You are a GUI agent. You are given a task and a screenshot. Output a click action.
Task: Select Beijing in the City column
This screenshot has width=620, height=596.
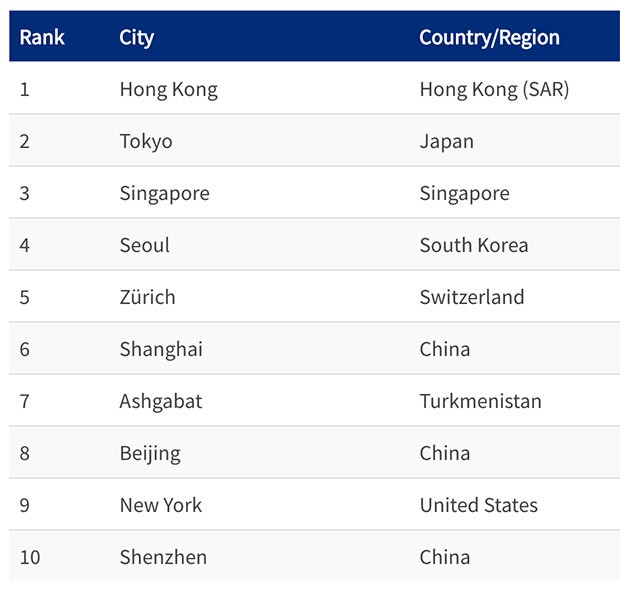pos(150,454)
